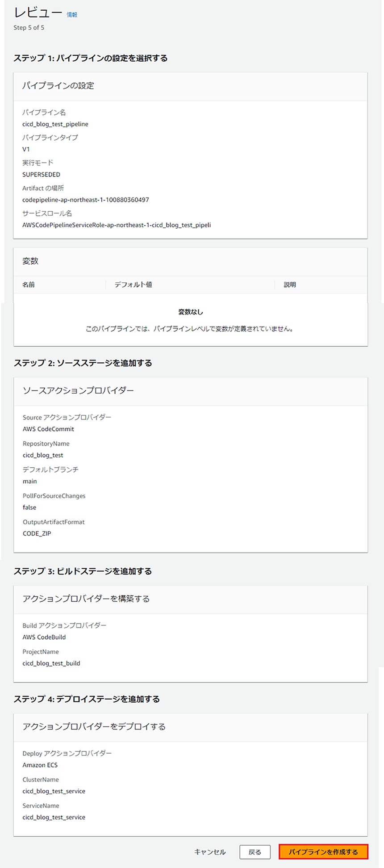
Task: Click the OutputArtifactFormat label
Action: click(54, 522)
